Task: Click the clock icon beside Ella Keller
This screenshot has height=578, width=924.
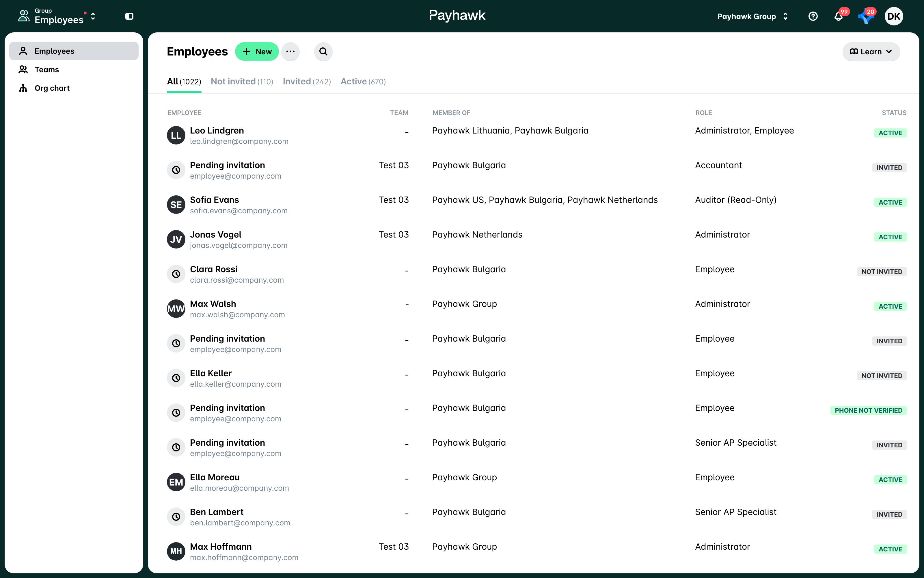Action: pyautogui.click(x=176, y=378)
